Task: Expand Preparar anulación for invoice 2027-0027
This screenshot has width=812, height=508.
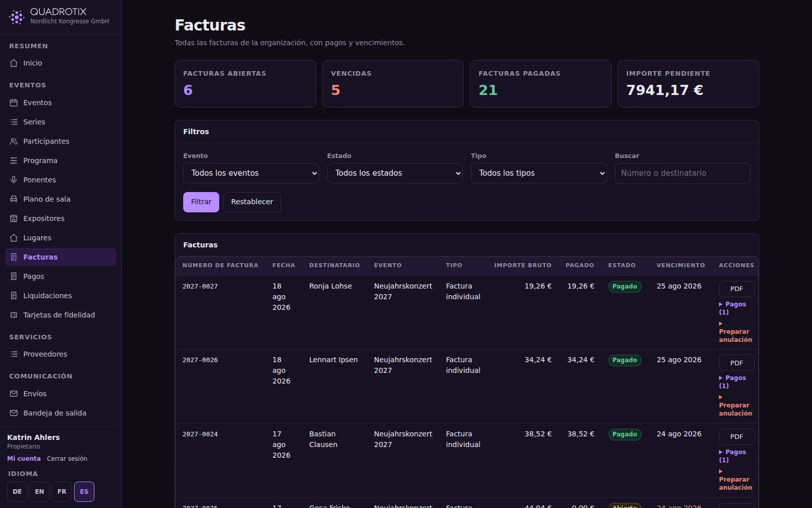Action: coord(735,332)
